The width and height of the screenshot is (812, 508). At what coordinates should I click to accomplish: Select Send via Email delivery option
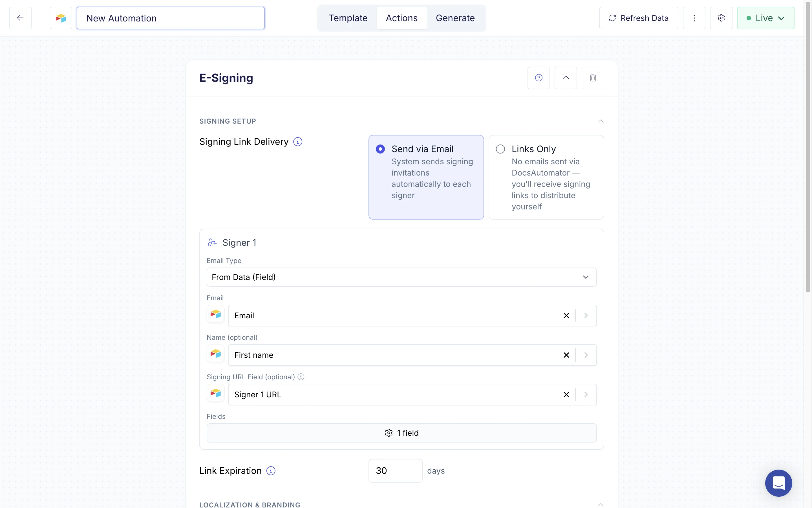coord(426,178)
